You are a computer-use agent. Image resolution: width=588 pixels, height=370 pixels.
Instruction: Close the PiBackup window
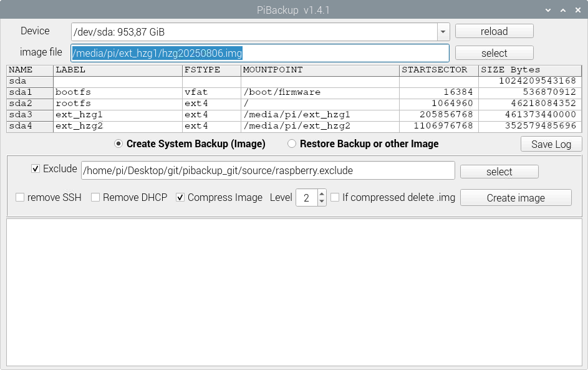[578, 10]
